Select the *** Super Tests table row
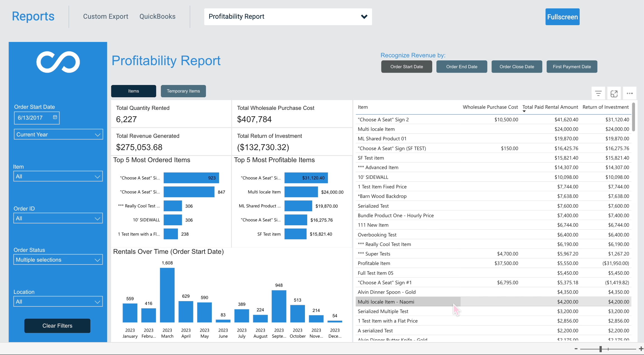Image resolution: width=644 pixels, height=355 pixels. [493, 254]
